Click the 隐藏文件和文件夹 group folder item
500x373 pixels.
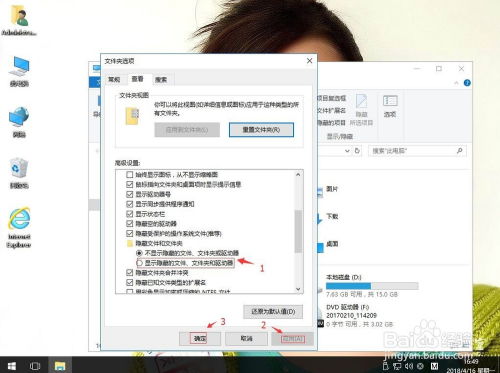click(x=155, y=243)
